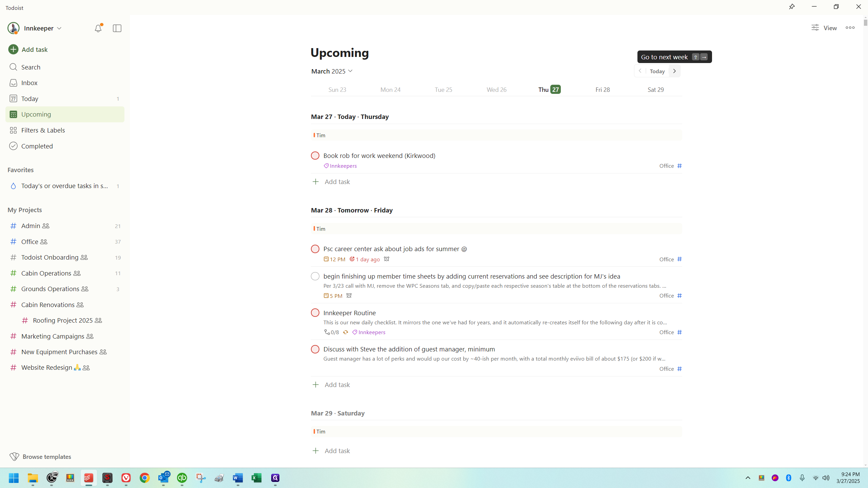Open New Equipment Purchases project
This screenshot has height=488, width=868.
pos(65,352)
